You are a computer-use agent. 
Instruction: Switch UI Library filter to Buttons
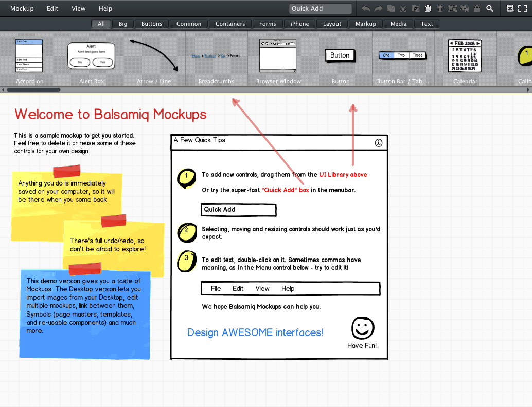click(x=152, y=24)
